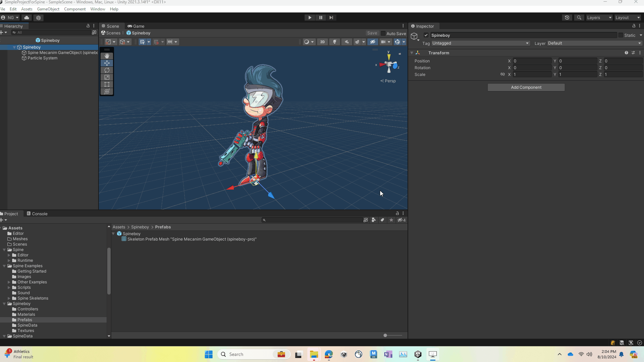Viewport: 644px width, 362px height.
Task: Click the Position X input field
Action: coord(532,61)
